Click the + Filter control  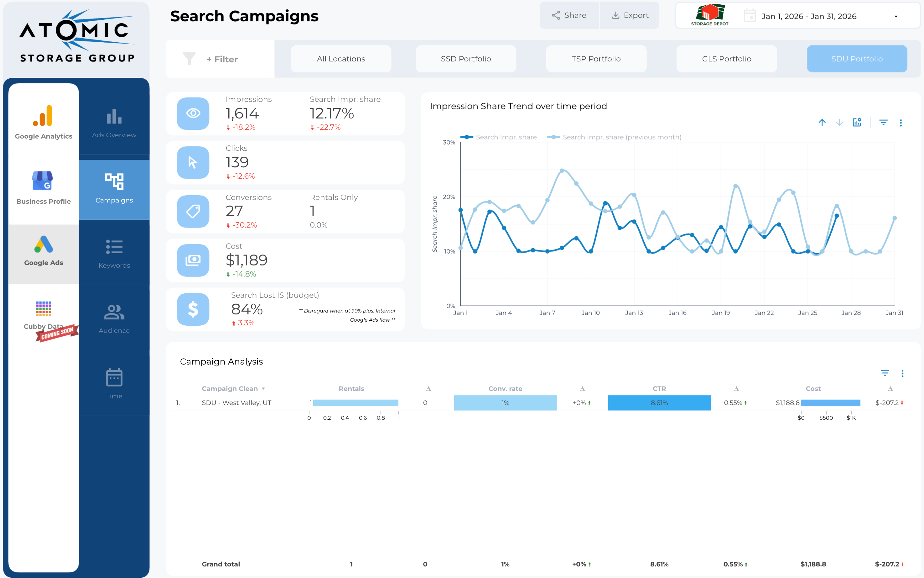221,59
